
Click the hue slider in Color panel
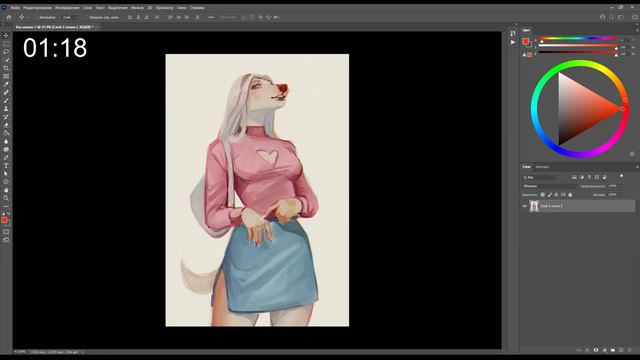pyautogui.click(x=578, y=38)
